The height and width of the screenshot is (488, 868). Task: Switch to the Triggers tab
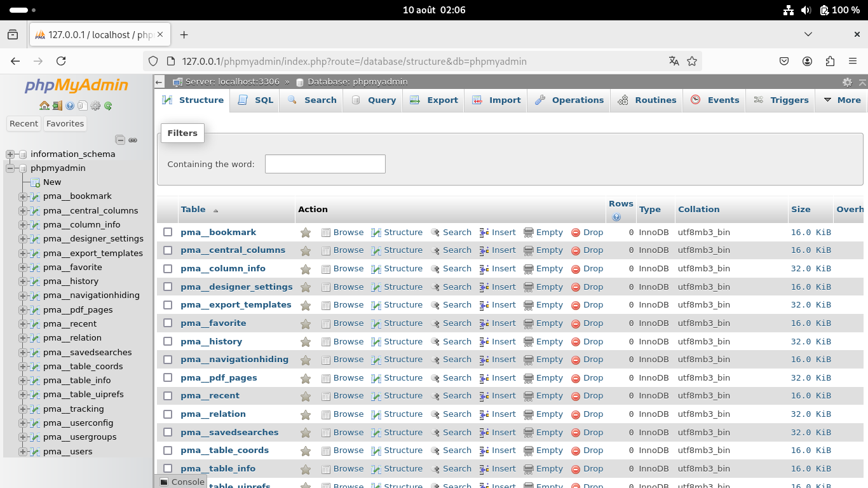[780, 100]
